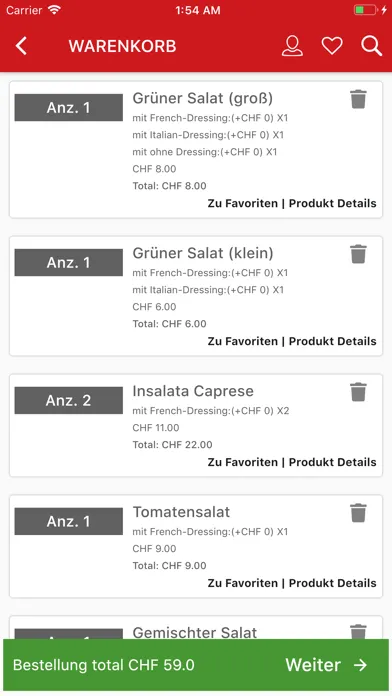This screenshot has width=392, height=696.
Task: Open favorites via the heart icon
Action: click(332, 46)
